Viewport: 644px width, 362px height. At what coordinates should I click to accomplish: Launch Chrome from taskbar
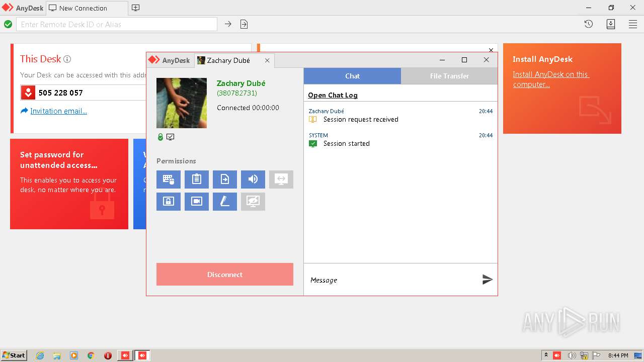91,355
